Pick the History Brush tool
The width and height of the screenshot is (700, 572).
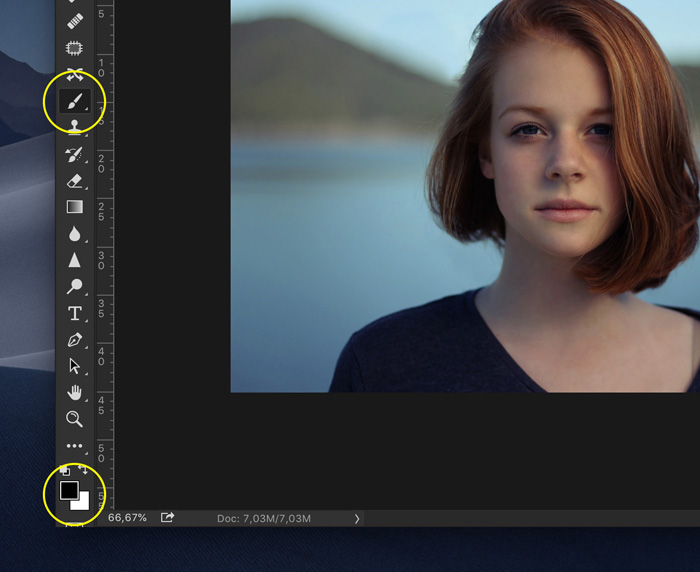(75, 154)
